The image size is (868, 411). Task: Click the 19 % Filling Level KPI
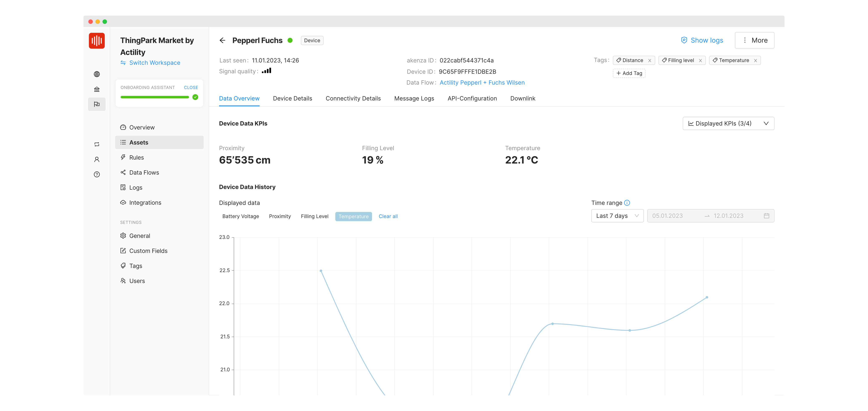pos(372,160)
